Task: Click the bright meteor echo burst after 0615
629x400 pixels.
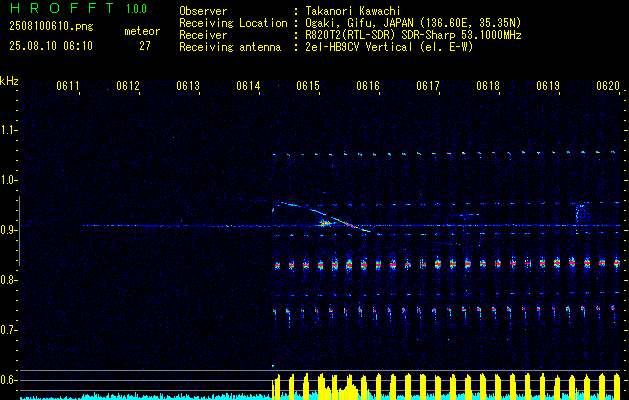Action: [325, 223]
